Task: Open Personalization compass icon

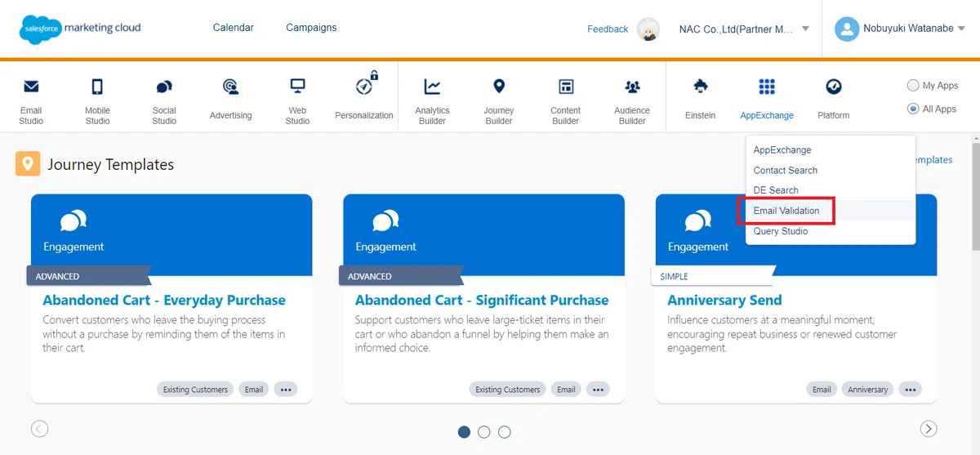Action: (365, 85)
